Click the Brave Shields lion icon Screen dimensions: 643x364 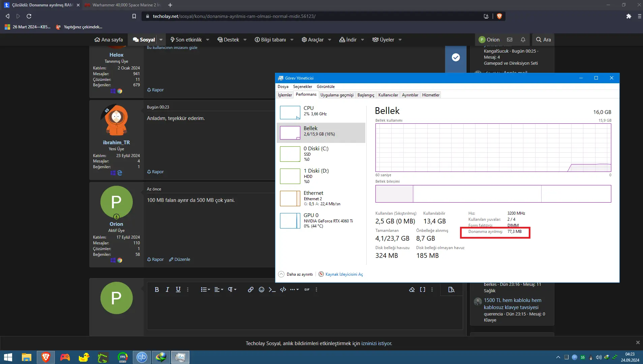(x=499, y=16)
